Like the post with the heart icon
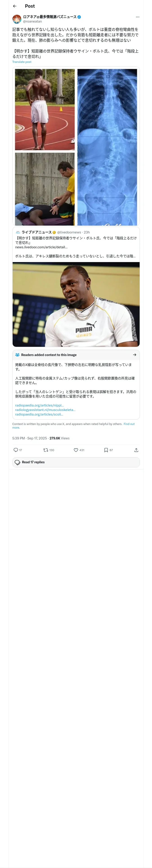The height and width of the screenshot is (868, 152). pos(76,450)
